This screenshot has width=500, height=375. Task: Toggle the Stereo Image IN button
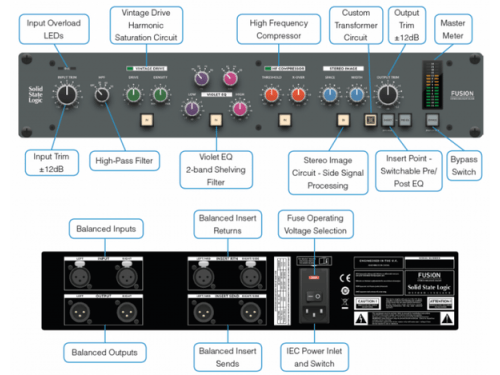point(343,120)
